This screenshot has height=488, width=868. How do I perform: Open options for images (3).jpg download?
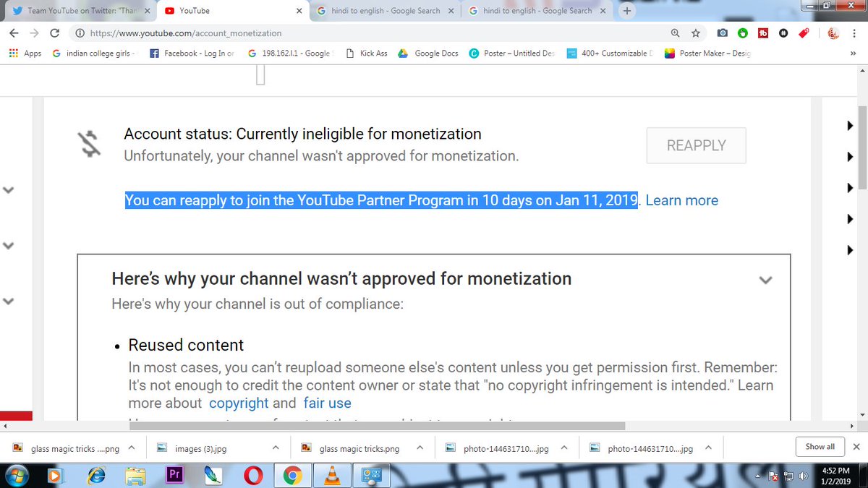(275, 448)
